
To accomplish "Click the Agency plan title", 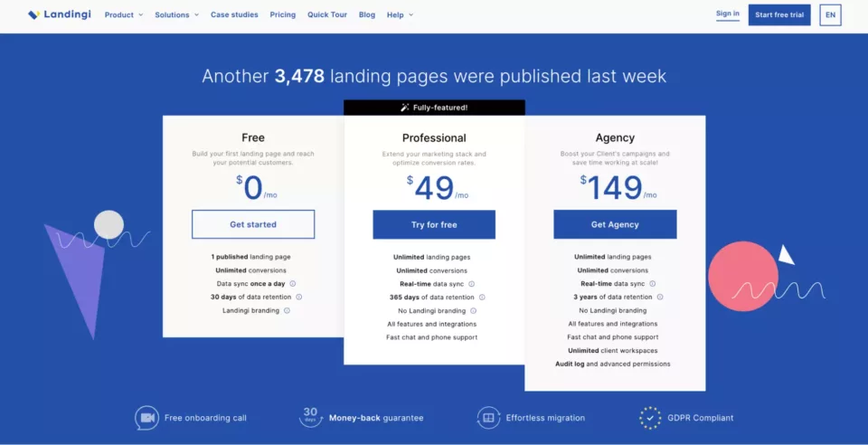I will pos(615,137).
